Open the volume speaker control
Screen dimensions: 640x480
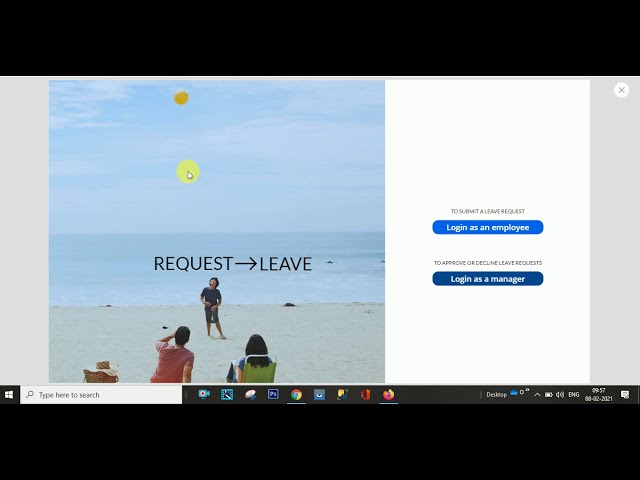(x=560, y=395)
